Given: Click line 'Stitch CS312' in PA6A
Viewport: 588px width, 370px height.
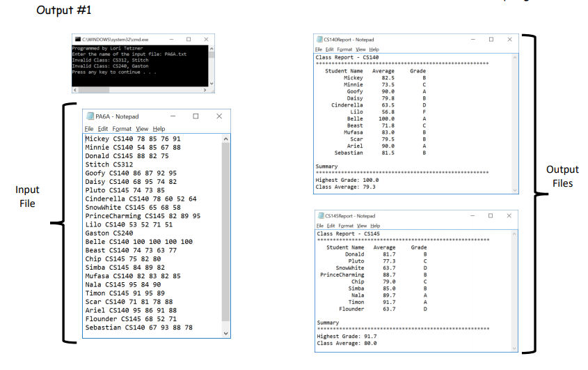Looking at the screenshot, I should (x=109, y=164).
